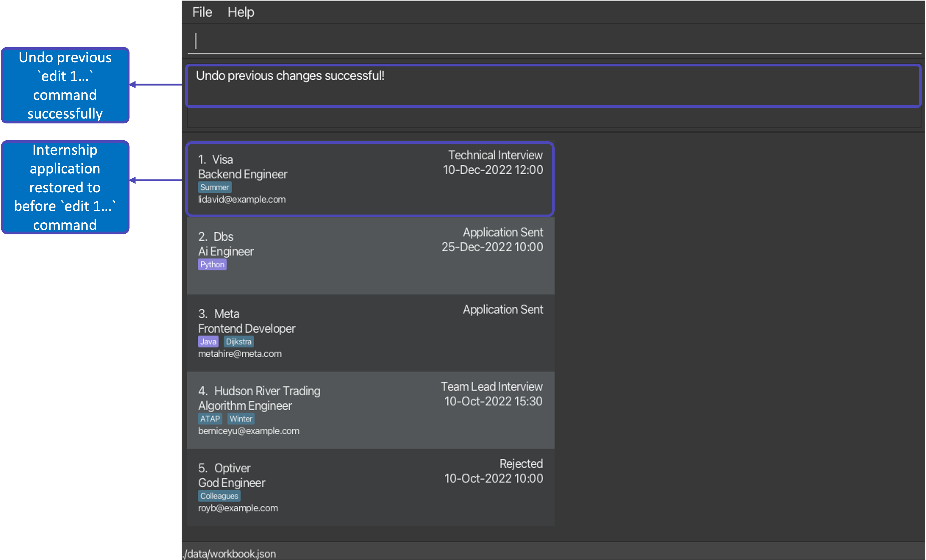Click the 10-Oct-2022 15:30 date
The width and height of the screenshot is (926, 560).
493,401
